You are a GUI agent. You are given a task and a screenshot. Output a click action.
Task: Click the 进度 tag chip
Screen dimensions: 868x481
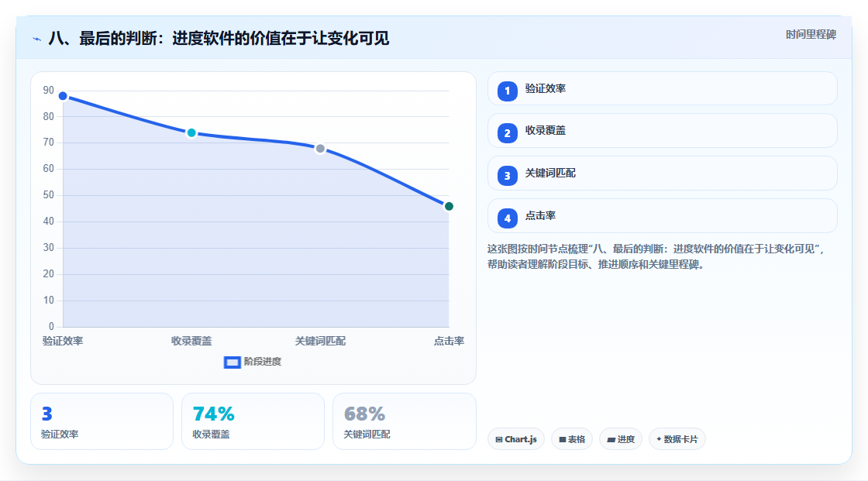tap(621, 439)
